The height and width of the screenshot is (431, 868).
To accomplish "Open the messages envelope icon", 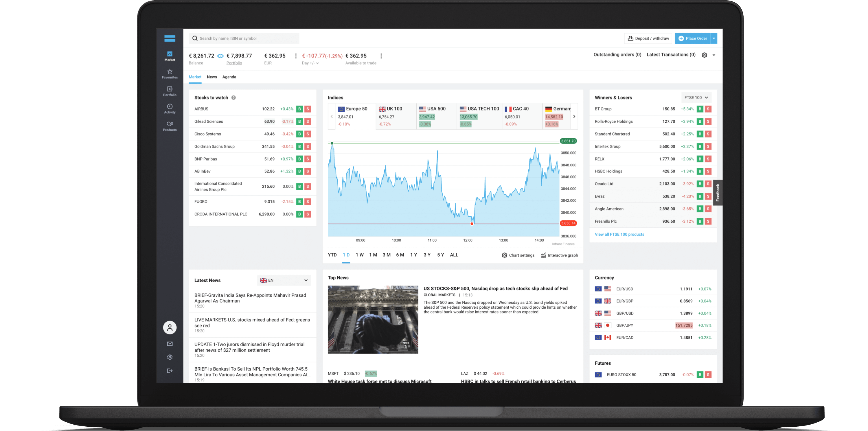I will (x=170, y=344).
